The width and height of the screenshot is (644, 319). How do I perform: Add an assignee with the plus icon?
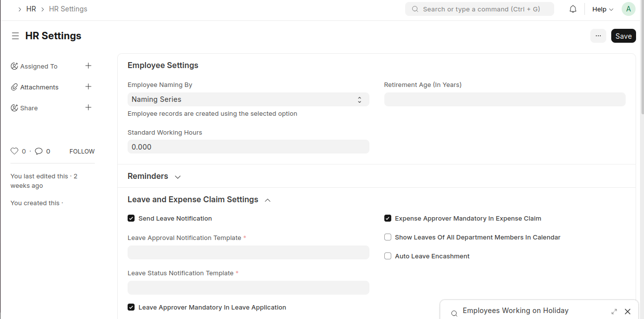(x=88, y=66)
